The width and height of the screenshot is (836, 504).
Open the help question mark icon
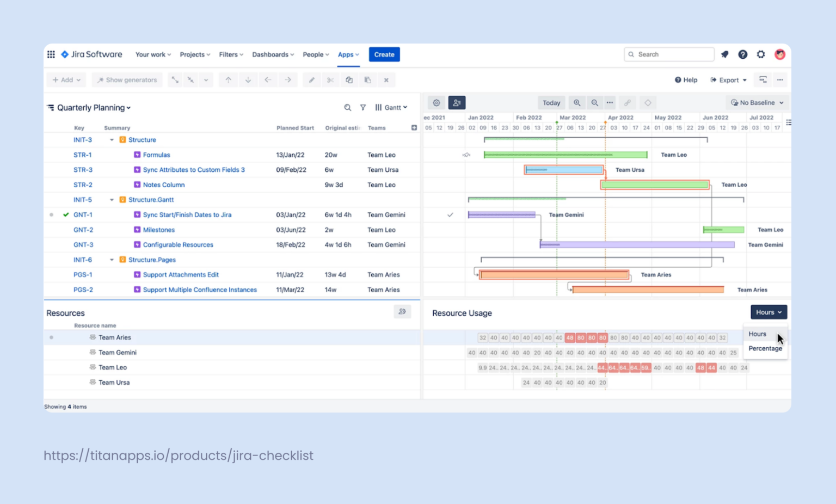pos(742,54)
